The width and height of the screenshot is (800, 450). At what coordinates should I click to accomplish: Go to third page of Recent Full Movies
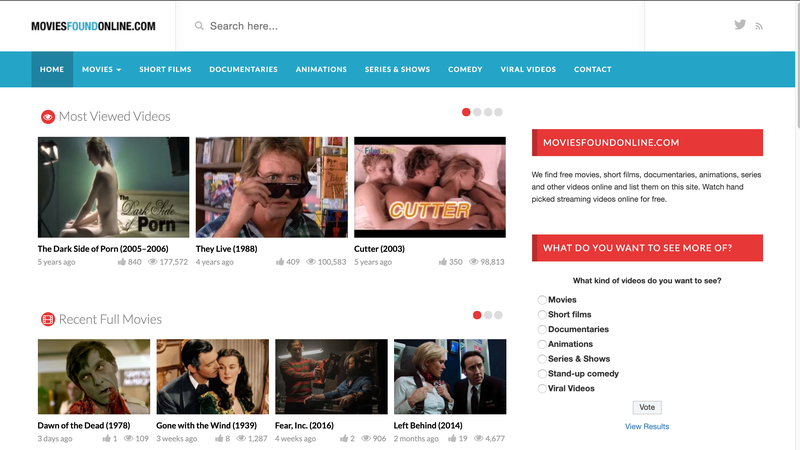click(498, 315)
